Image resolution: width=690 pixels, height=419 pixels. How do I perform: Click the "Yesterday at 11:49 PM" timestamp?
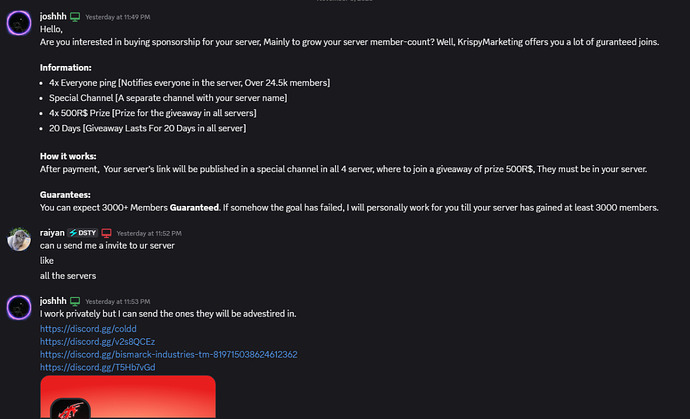118,18
